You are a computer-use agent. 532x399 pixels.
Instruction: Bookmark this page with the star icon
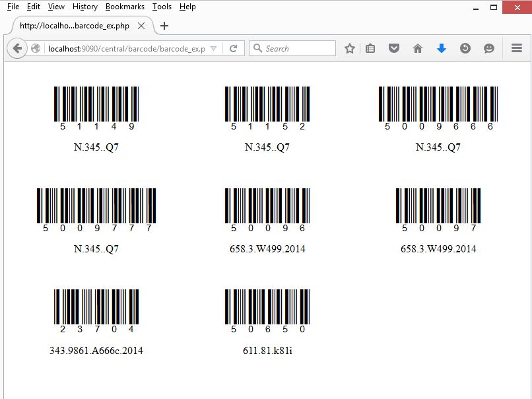350,48
